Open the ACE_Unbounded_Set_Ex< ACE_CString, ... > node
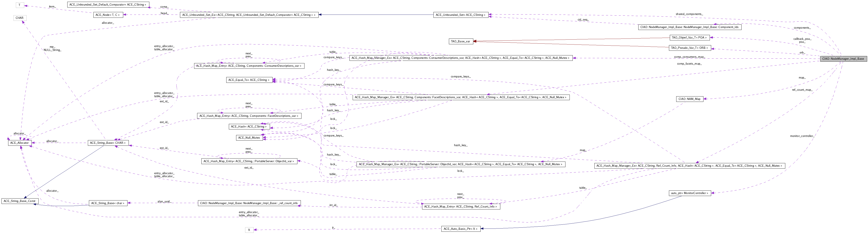The image size is (868, 236). 249,15
